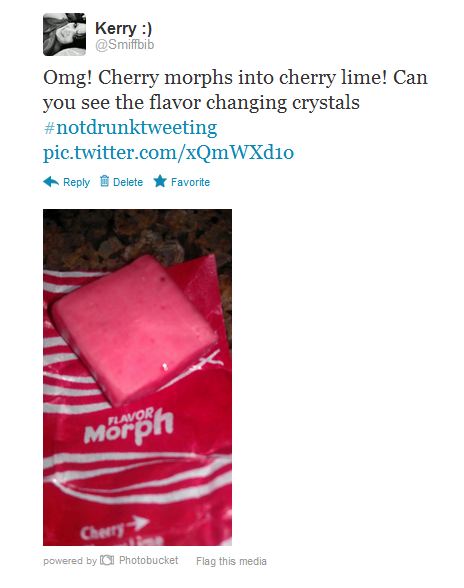464x588 pixels.
Task: Choose the Delete text link
Action: [128, 182]
